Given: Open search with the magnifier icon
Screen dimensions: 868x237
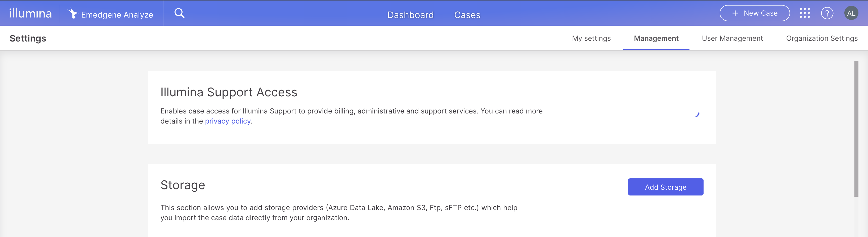Looking at the screenshot, I should [x=179, y=14].
